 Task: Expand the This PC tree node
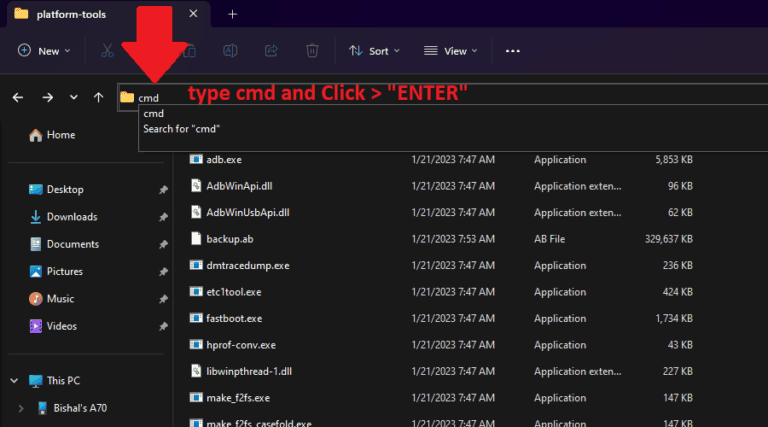12,381
